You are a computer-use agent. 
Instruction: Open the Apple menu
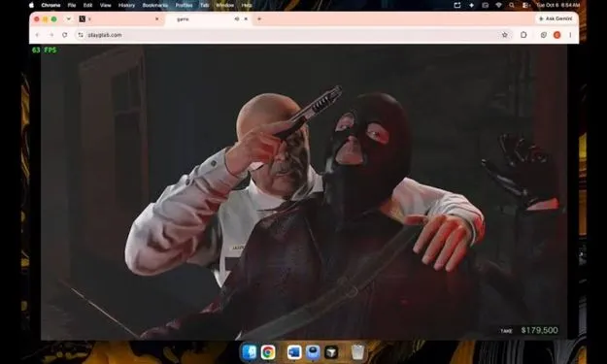click(32, 5)
